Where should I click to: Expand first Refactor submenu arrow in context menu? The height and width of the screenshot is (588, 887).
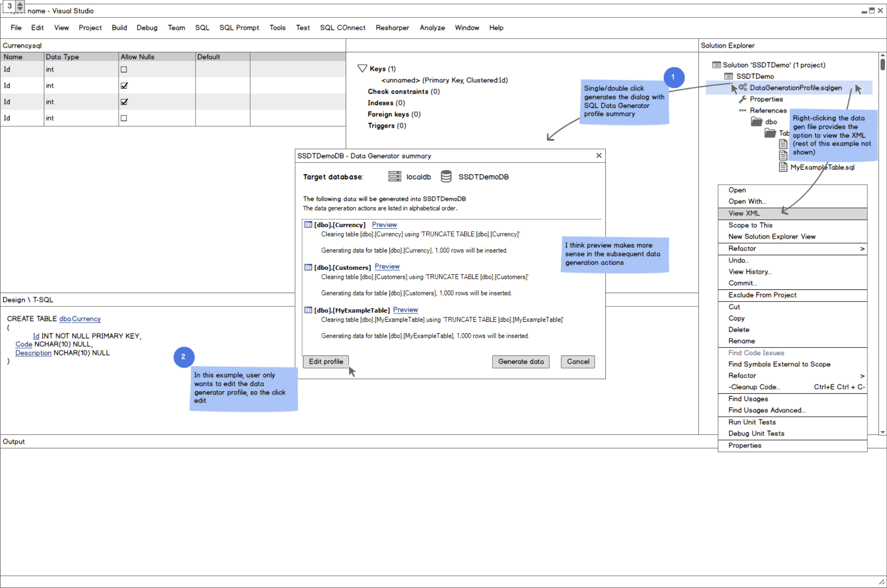click(862, 249)
